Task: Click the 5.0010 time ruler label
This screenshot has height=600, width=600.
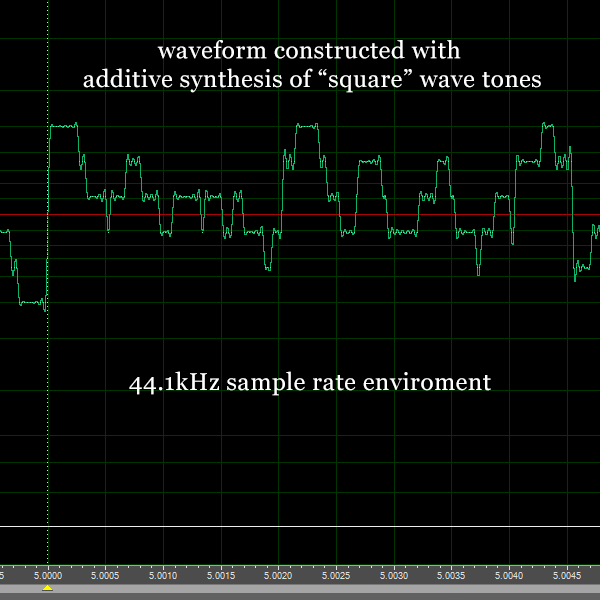Action: pyautogui.click(x=163, y=576)
